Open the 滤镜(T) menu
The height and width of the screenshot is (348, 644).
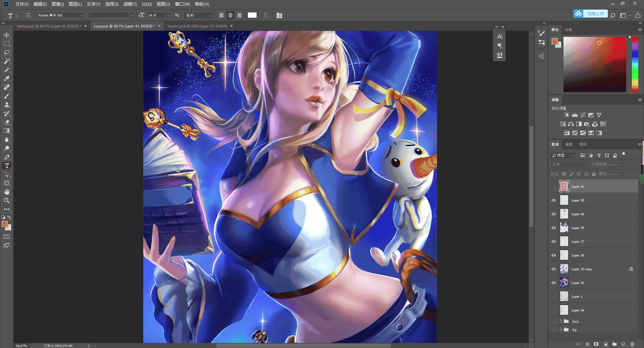click(x=130, y=4)
